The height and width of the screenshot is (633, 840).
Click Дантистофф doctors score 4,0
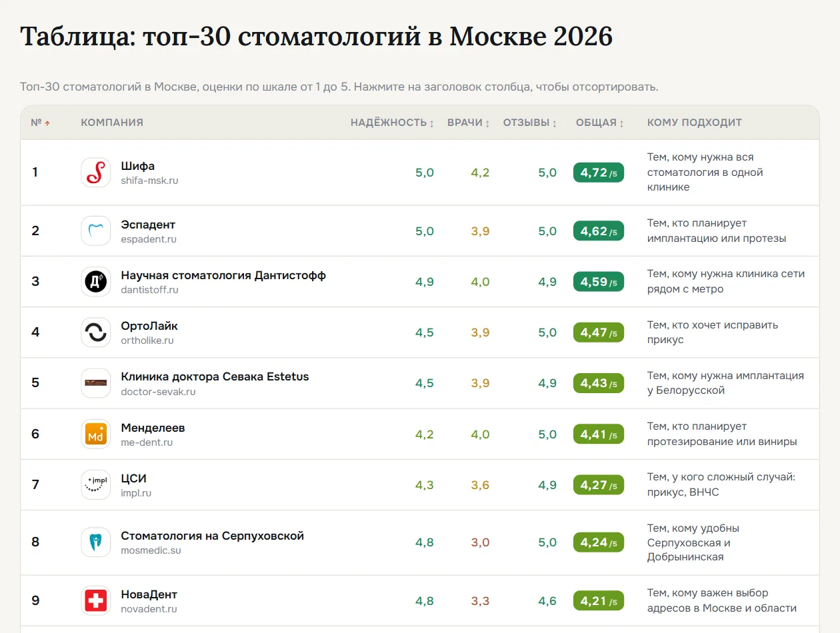click(x=480, y=282)
